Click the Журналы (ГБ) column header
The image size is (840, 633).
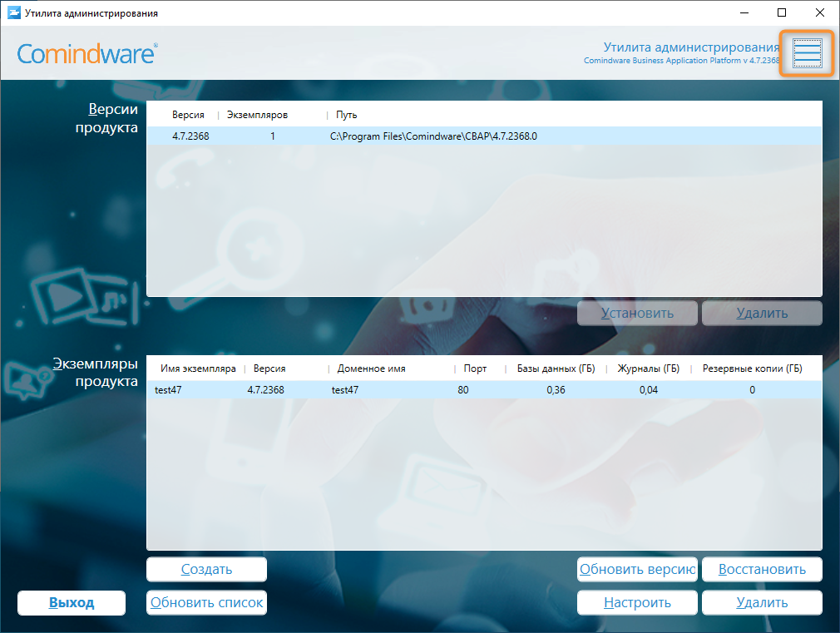(648, 368)
